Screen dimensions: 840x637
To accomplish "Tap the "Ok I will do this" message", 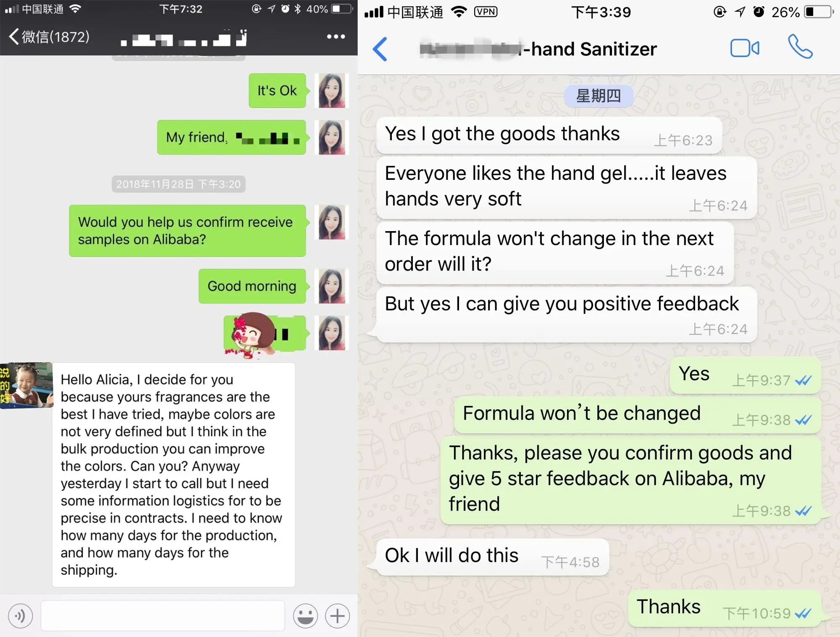I will point(493,557).
